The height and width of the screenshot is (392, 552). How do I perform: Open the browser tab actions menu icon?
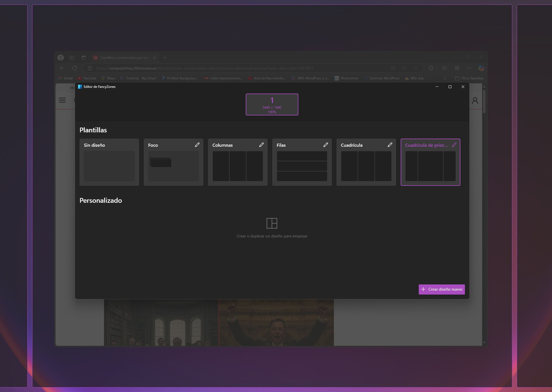(84, 58)
